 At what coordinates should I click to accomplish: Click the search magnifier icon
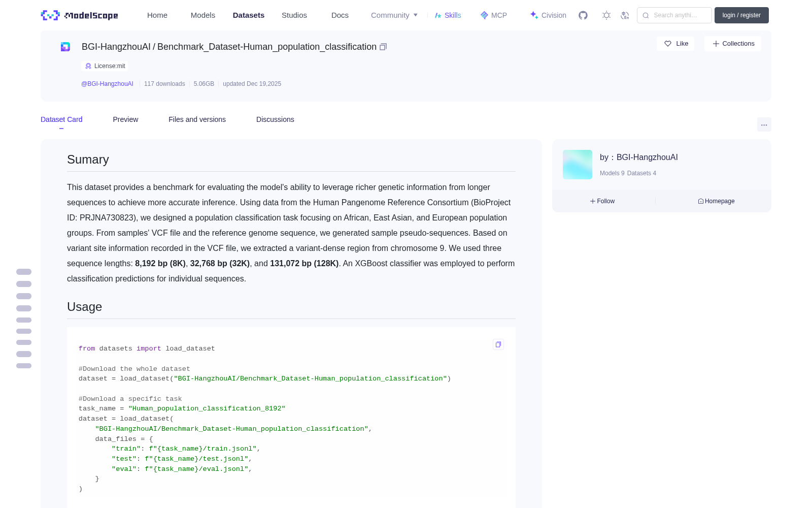click(x=646, y=15)
